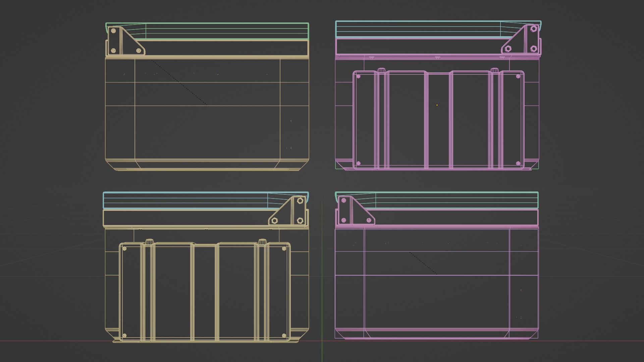Image resolution: width=644 pixels, height=362 pixels.
Task: Click the dashed diagonal line in the bottom-right crate
Action: coord(423,263)
